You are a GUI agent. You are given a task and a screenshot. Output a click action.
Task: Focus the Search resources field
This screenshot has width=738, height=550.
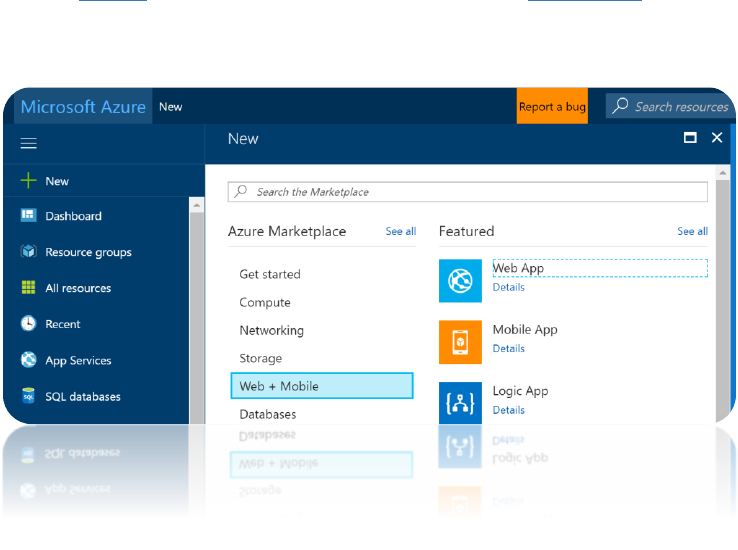point(670,106)
